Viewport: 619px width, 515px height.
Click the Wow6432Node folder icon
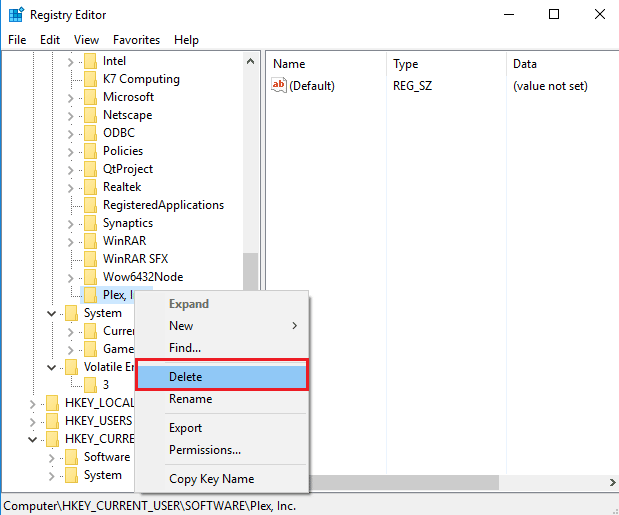tap(90, 277)
